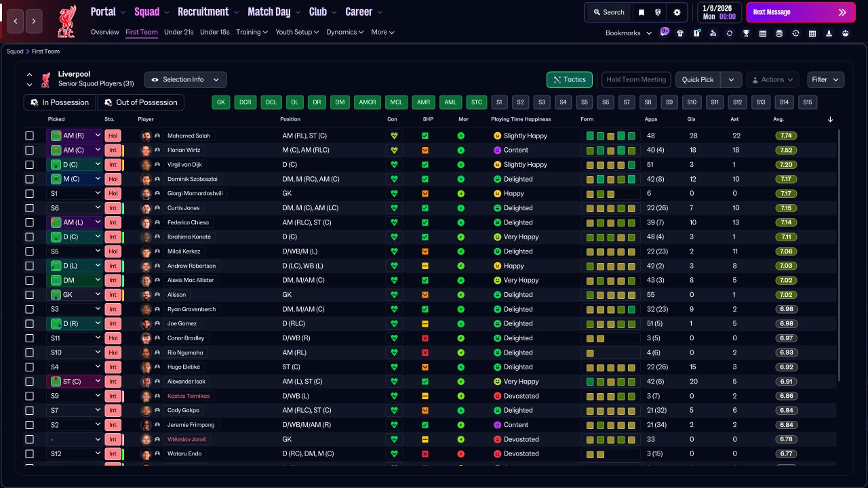Image resolution: width=868 pixels, height=488 pixels.
Task: Select Virgil van Dijk's row checkbox
Action: tap(29, 165)
